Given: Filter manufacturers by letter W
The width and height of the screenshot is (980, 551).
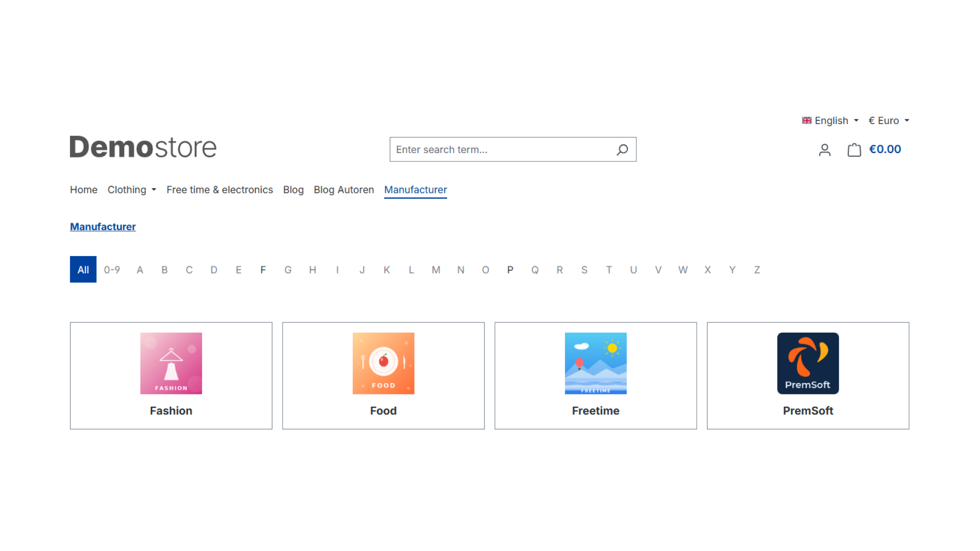Looking at the screenshot, I should coord(683,269).
